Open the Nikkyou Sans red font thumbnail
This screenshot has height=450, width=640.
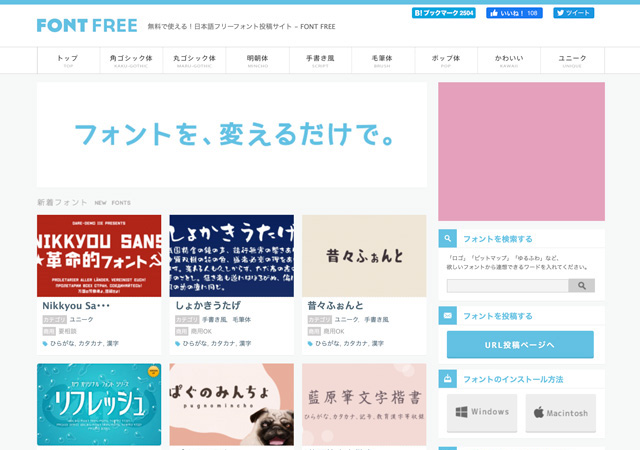(99, 256)
